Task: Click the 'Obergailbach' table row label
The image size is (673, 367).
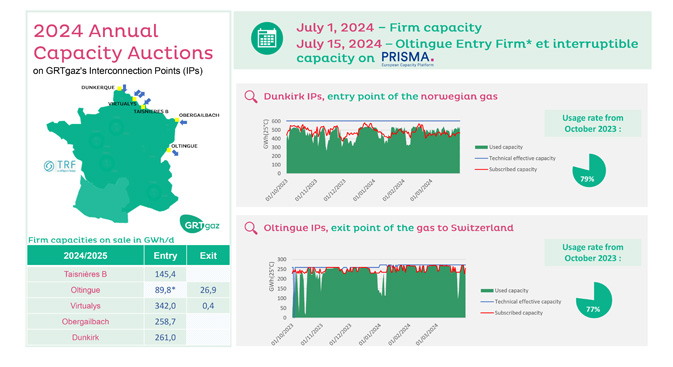Action: click(85, 322)
